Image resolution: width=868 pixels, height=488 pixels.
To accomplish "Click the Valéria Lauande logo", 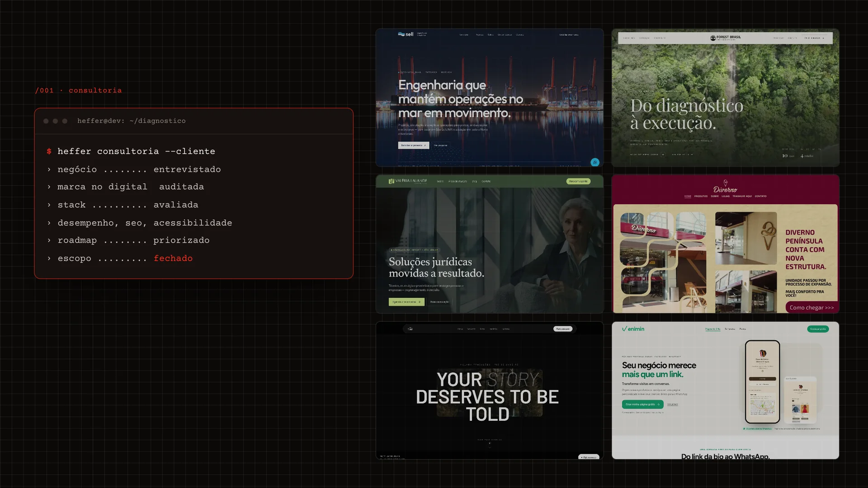I will tap(407, 181).
